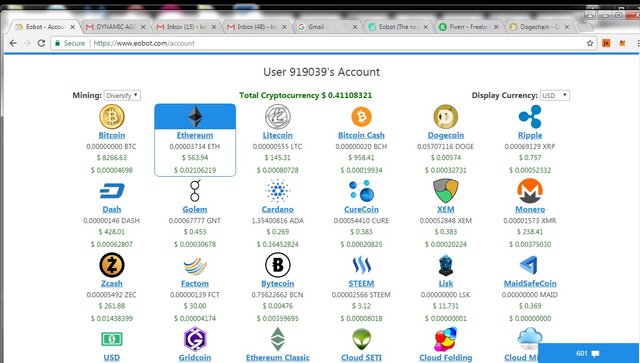Click the Total Cryptocurrency $ 0.41108321 text
640x363 pixels.
[305, 95]
